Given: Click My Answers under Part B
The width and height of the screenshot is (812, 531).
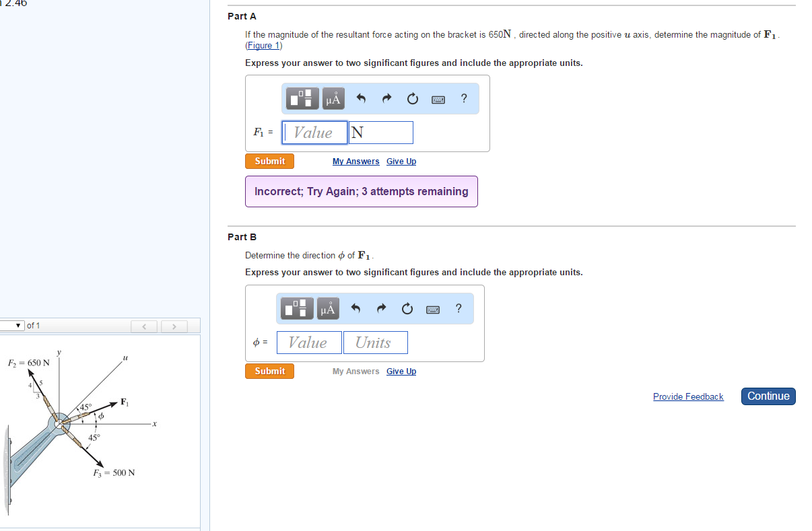Looking at the screenshot, I should click(356, 371).
